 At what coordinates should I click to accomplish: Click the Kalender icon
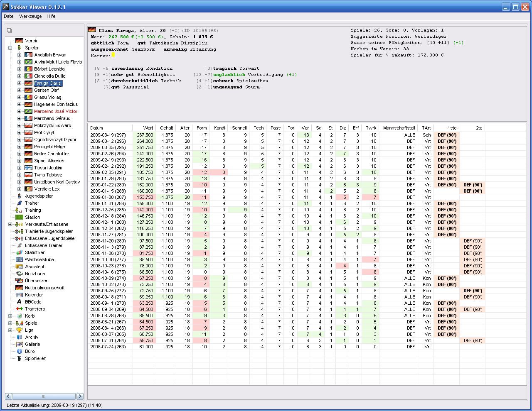(x=19, y=295)
